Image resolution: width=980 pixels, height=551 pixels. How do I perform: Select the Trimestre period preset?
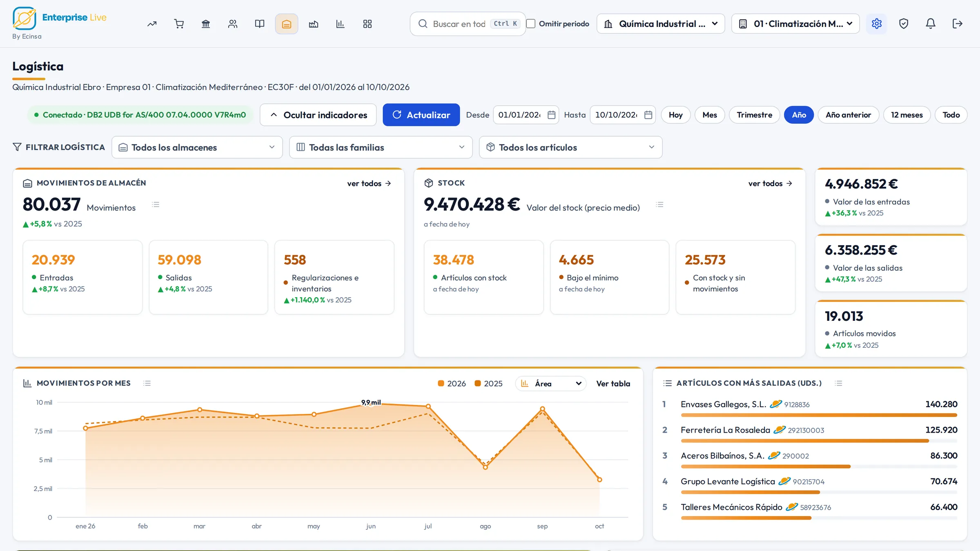[755, 115]
